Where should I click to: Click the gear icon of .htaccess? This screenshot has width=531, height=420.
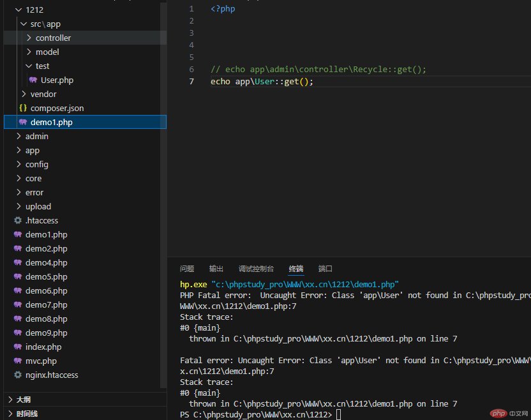coord(18,220)
